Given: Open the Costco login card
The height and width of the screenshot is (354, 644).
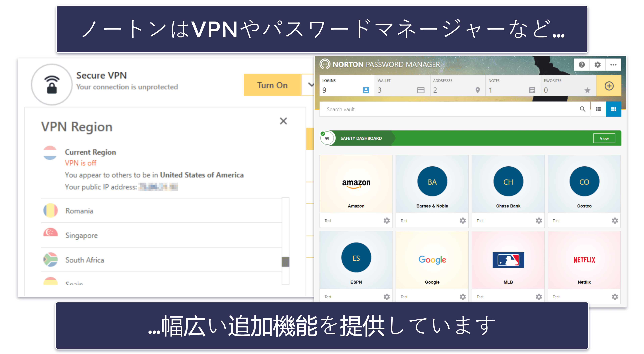Looking at the screenshot, I should tap(584, 184).
